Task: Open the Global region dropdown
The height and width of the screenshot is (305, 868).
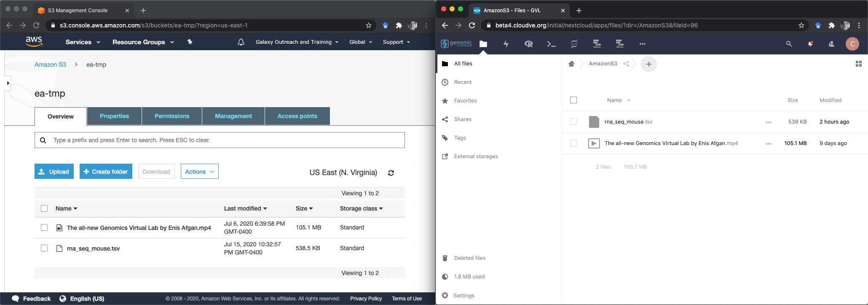Action: point(361,42)
